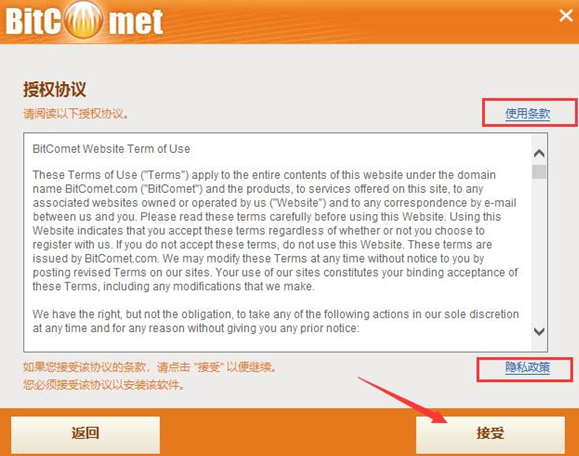Open the 隐私政策 privacy policy link

point(528,367)
